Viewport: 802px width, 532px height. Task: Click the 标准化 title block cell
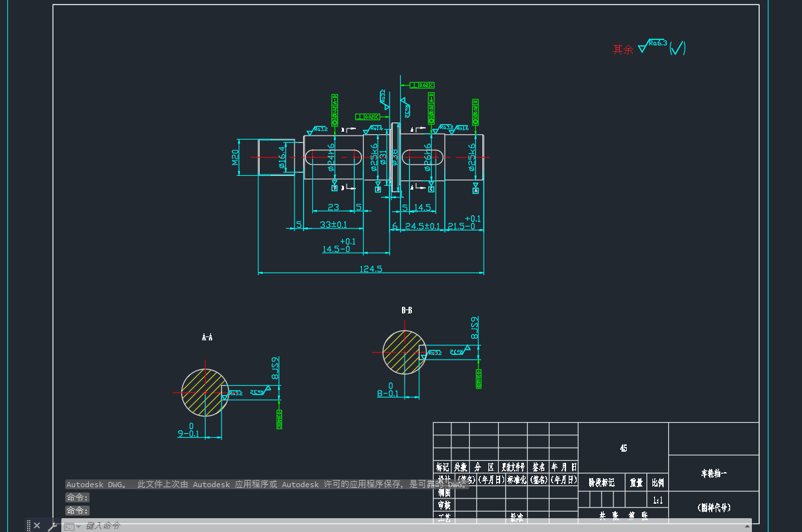[x=517, y=479]
